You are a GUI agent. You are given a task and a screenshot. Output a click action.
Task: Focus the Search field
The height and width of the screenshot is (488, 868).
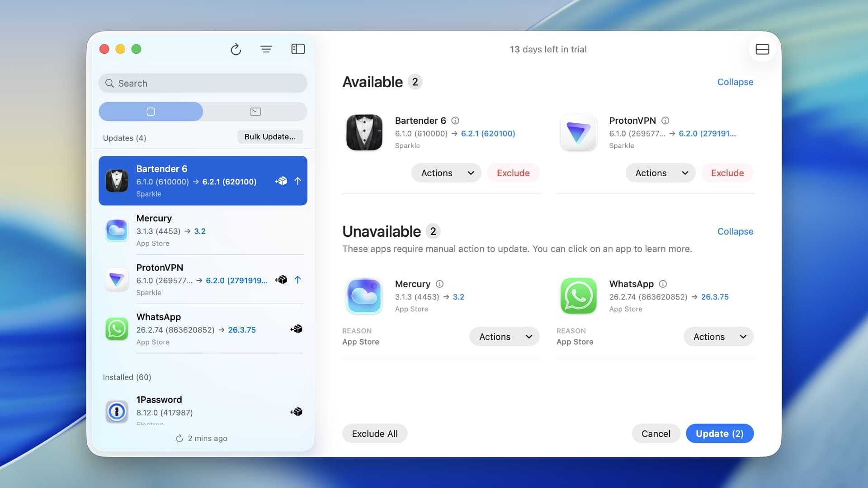203,83
